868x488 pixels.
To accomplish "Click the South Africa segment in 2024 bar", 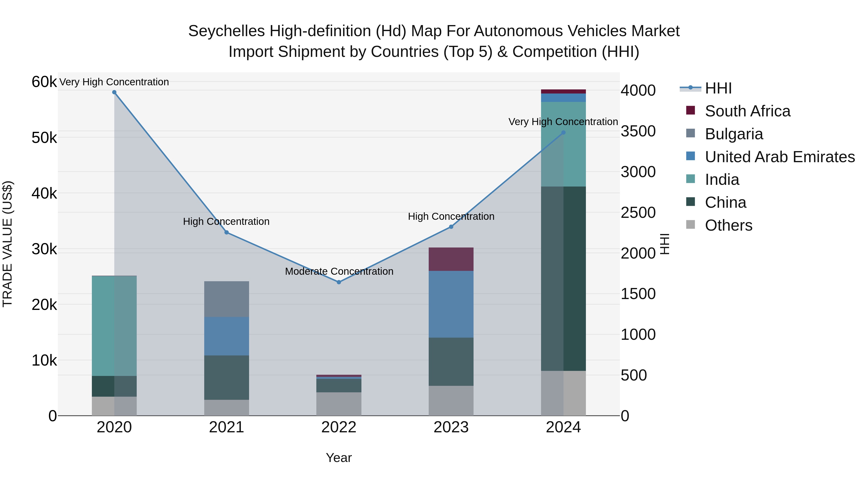I will tap(563, 92).
